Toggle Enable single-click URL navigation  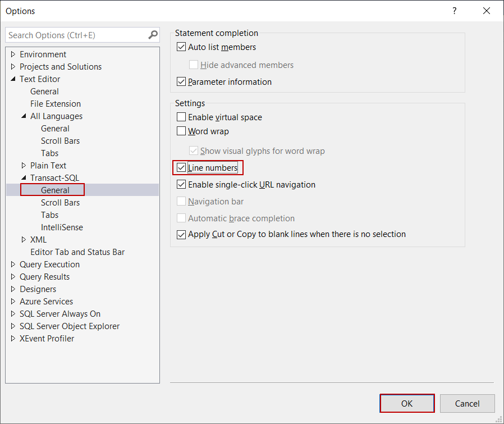[181, 185]
